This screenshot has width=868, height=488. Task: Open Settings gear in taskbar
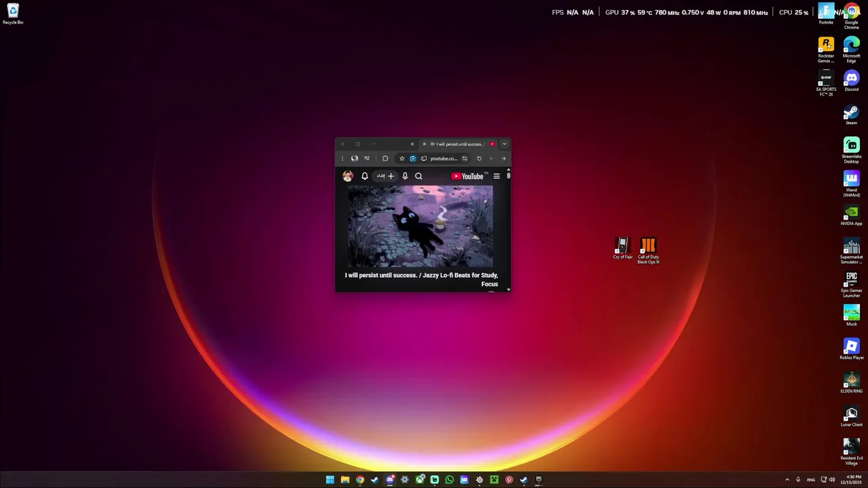[x=404, y=480]
